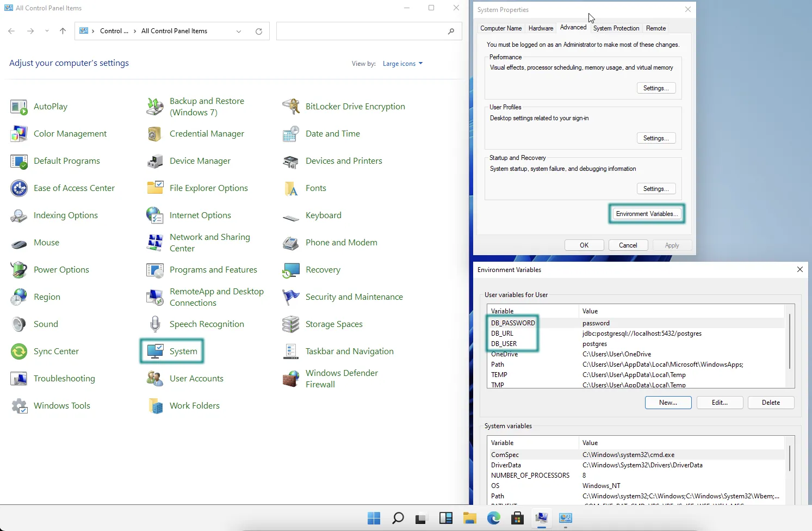Launch the Recovery settings
The width and height of the screenshot is (812, 531).
pyautogui.click(x=324, y=270)
